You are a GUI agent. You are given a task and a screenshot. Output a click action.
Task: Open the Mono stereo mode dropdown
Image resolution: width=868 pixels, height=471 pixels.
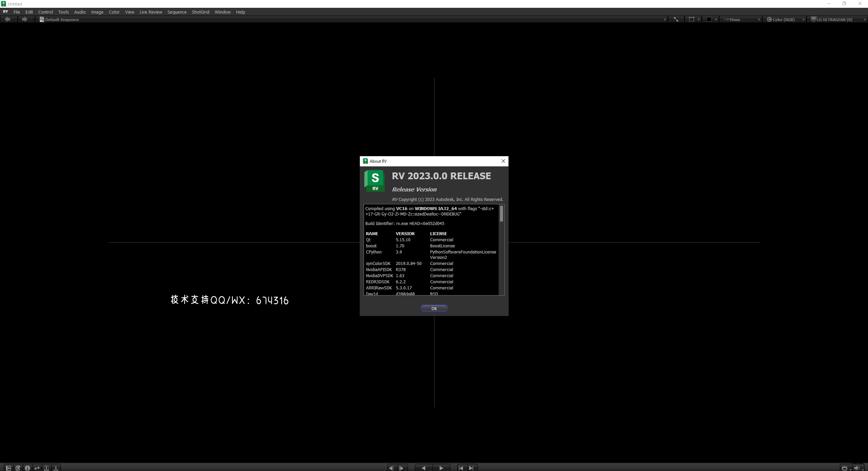coord(741,19)
